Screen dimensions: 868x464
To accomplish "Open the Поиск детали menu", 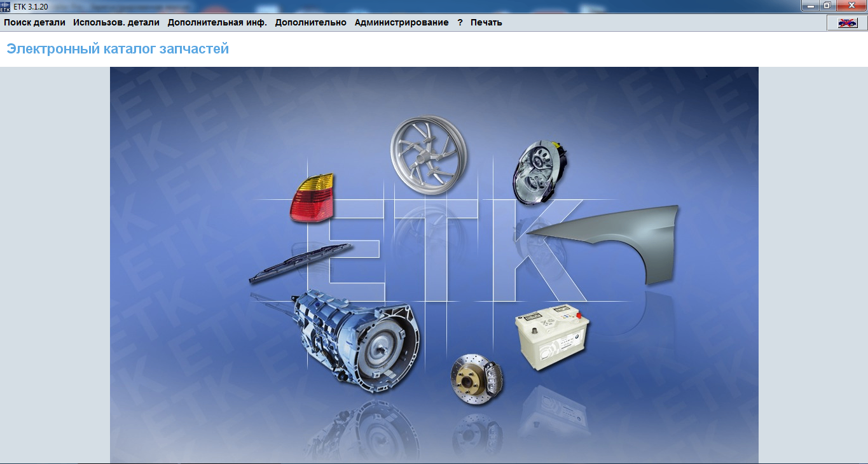I will (x=35, y=22).
